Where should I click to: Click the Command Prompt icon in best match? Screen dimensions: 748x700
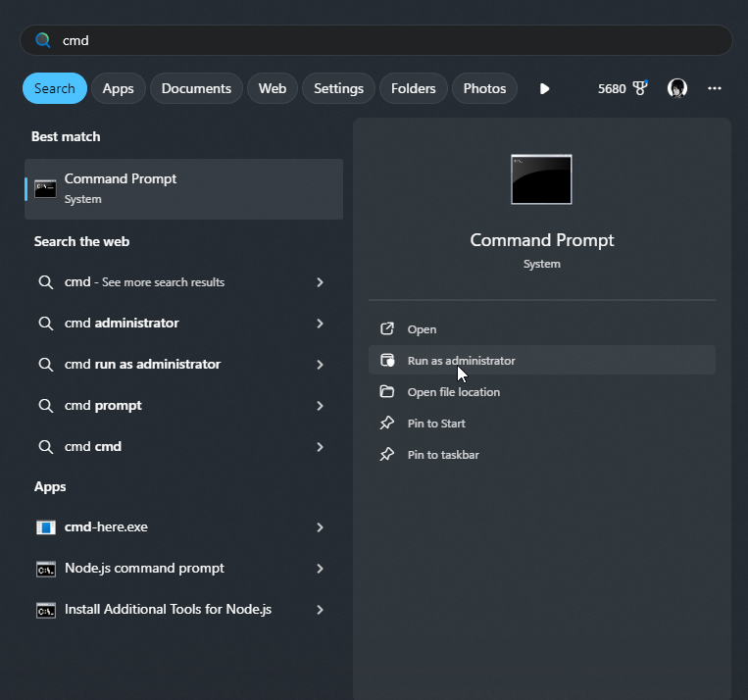click(x=45, y=189)
